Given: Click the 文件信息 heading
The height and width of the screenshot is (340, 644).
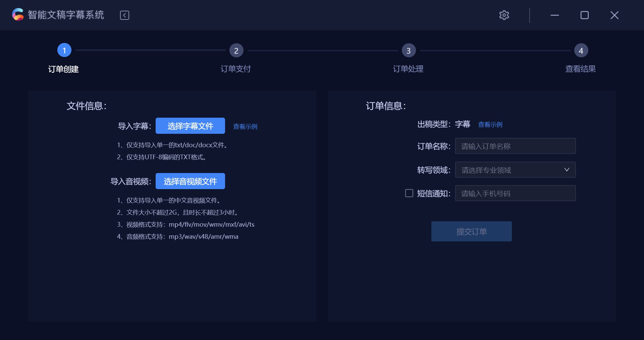Looking at the screenshot, I should [87, 106].
